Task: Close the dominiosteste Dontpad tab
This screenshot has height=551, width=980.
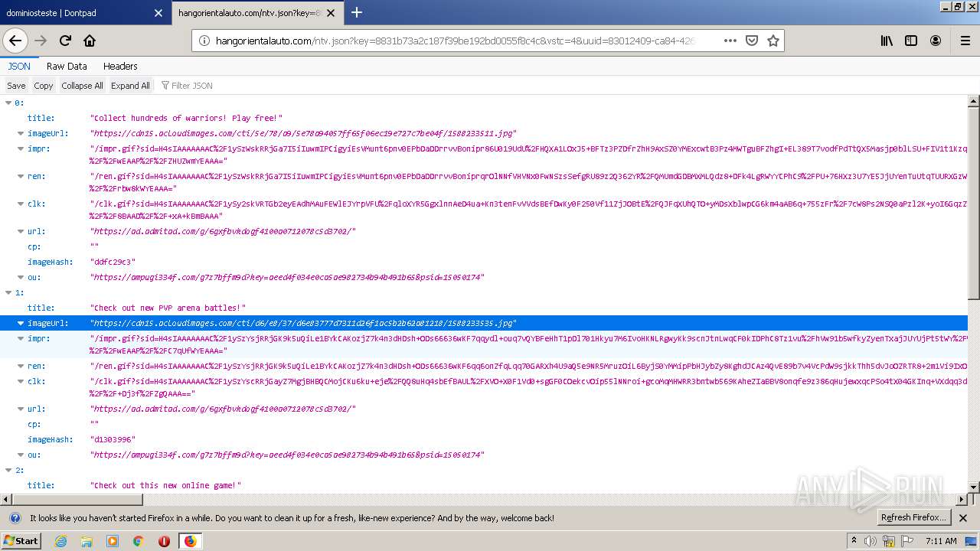Action: coord(158,13)
